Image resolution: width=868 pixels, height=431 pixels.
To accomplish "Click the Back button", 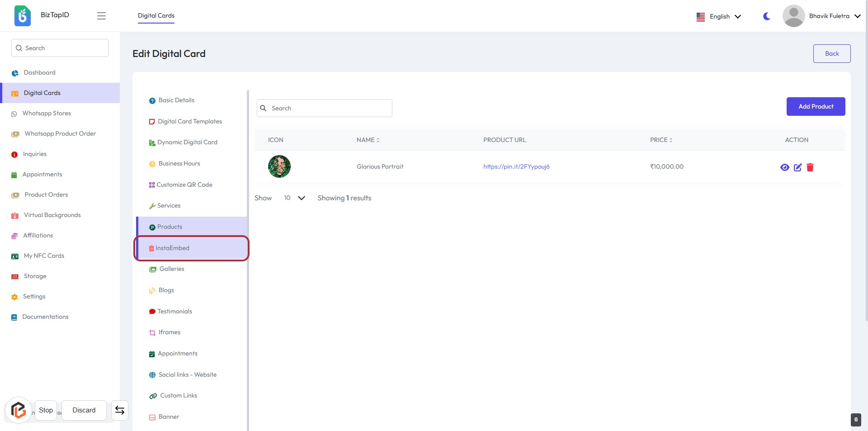I will [831, 53].
